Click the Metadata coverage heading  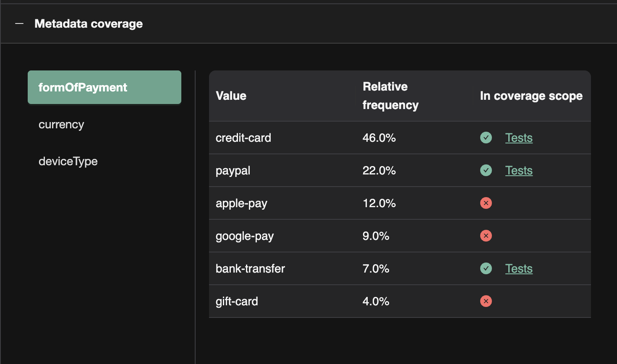click(x=89, y=23)
